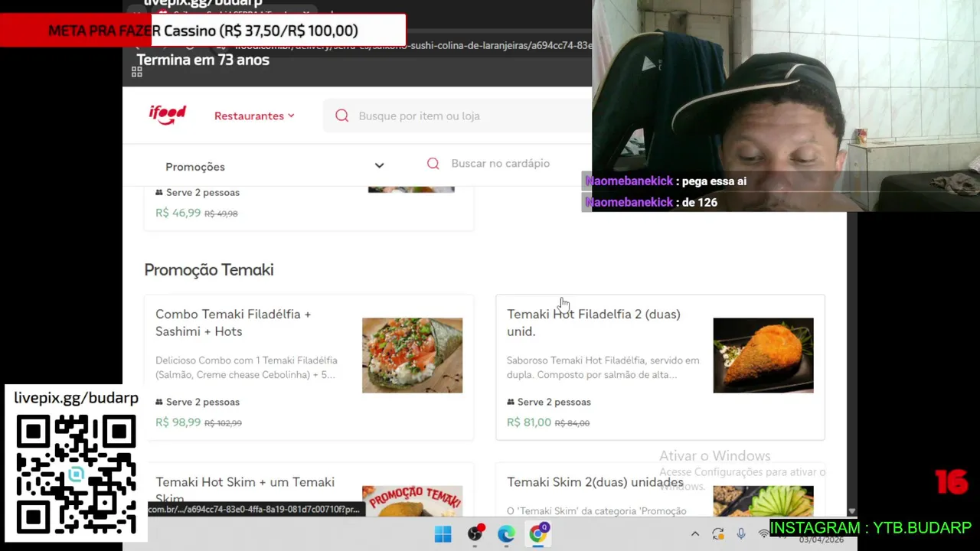Select the R$ 81,00 price text
This screenshot has width=980, height=551.
tap(528, 422)
